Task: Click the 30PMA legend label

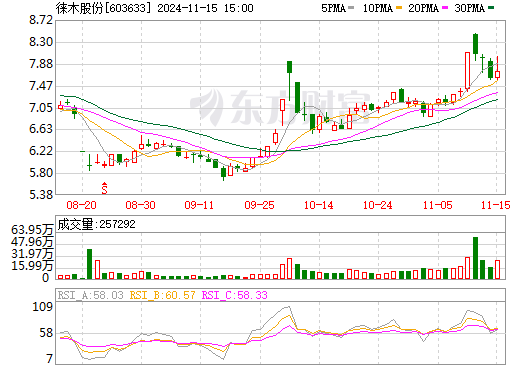Action: (469, 8)
